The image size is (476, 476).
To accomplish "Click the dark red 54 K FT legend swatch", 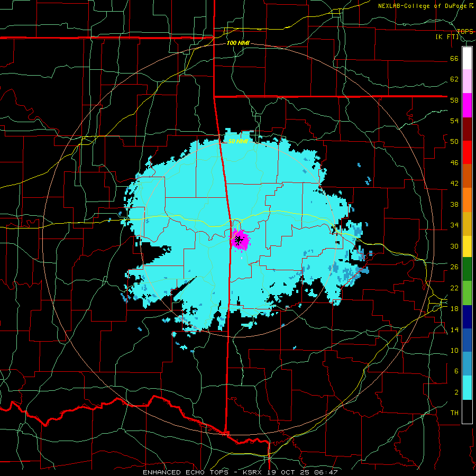I will (x=467, y=129).
